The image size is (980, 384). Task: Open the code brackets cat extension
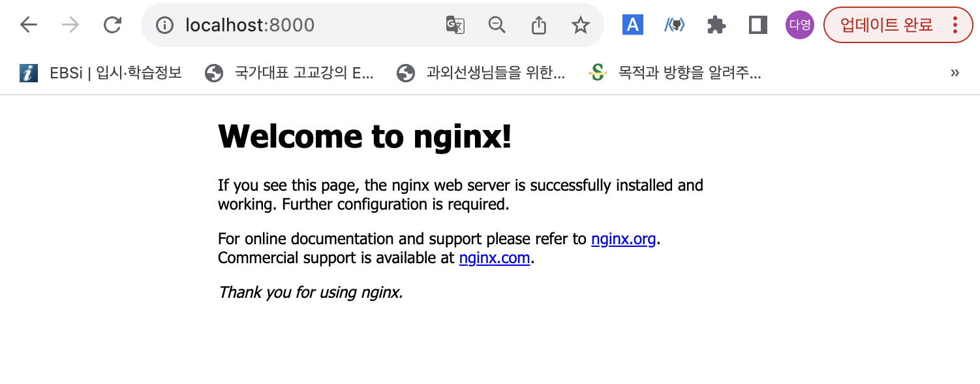coord(674,25)
